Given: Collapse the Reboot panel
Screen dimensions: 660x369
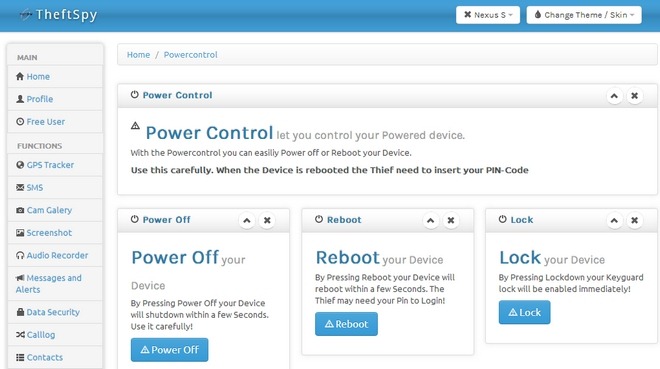Looking at the screenshot, I should pyautogui.click(x=431, y=220).
